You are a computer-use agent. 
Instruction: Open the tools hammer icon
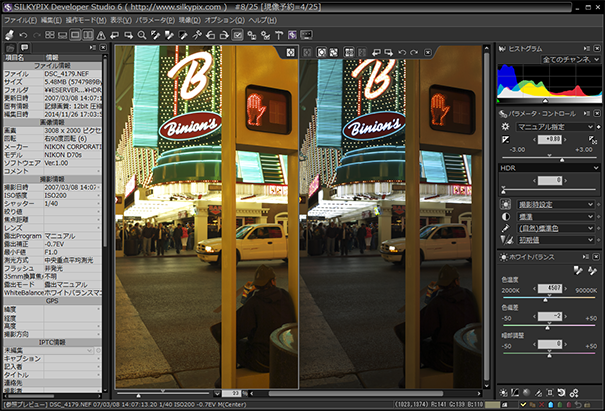279,36
